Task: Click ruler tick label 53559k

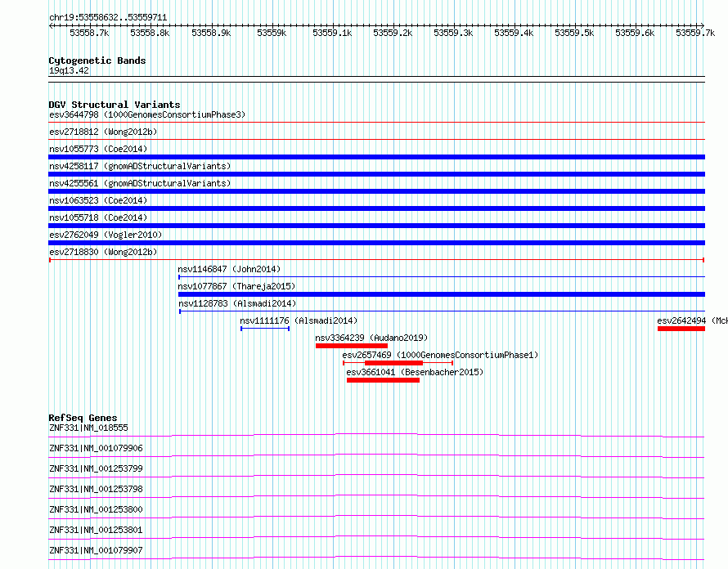Action: [x=272, y=33]
